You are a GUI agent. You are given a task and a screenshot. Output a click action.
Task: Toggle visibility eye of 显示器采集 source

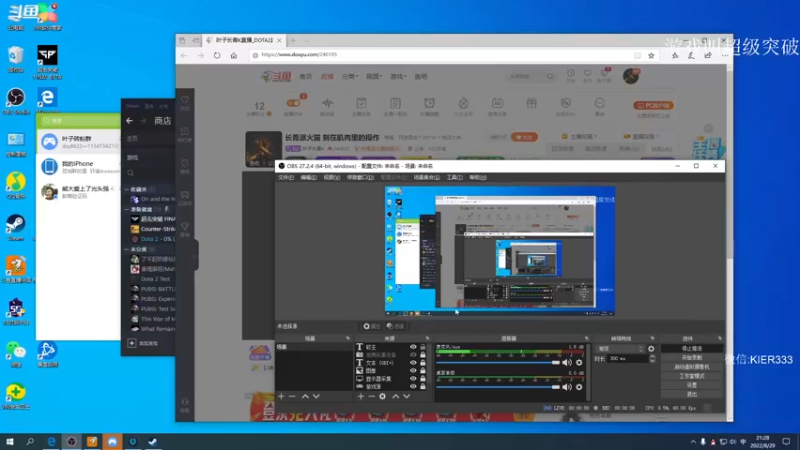413,379
